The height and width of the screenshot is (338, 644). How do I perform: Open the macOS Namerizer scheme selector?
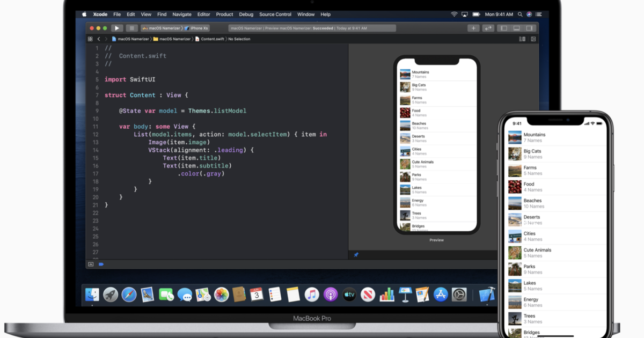(161, 28)
